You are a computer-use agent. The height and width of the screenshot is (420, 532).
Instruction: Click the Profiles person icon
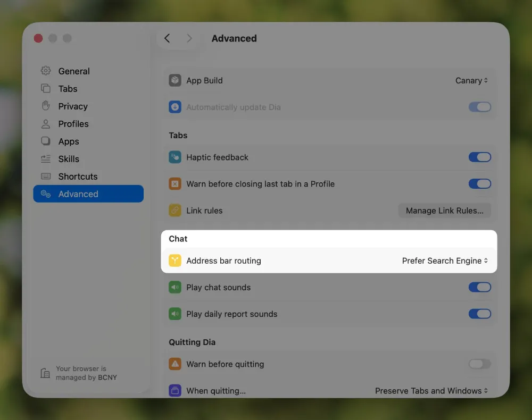click(45, 124)
